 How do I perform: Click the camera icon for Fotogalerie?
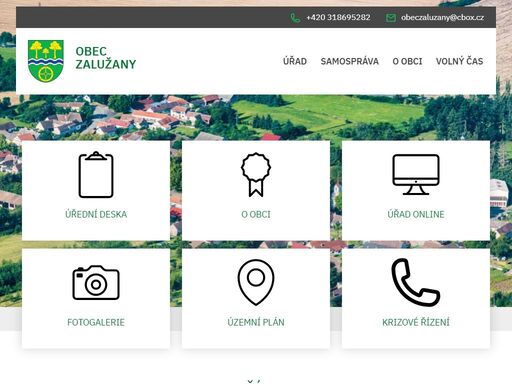point(96,283)
